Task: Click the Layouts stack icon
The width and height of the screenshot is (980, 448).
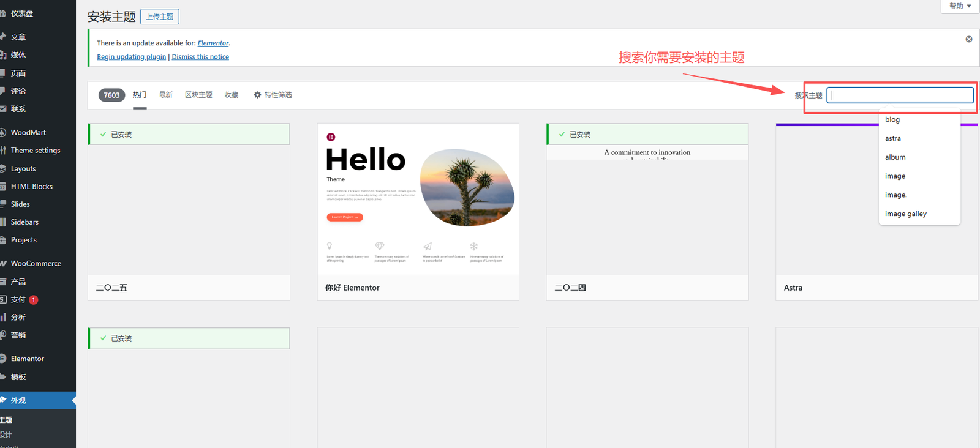Action: [3, 169]
